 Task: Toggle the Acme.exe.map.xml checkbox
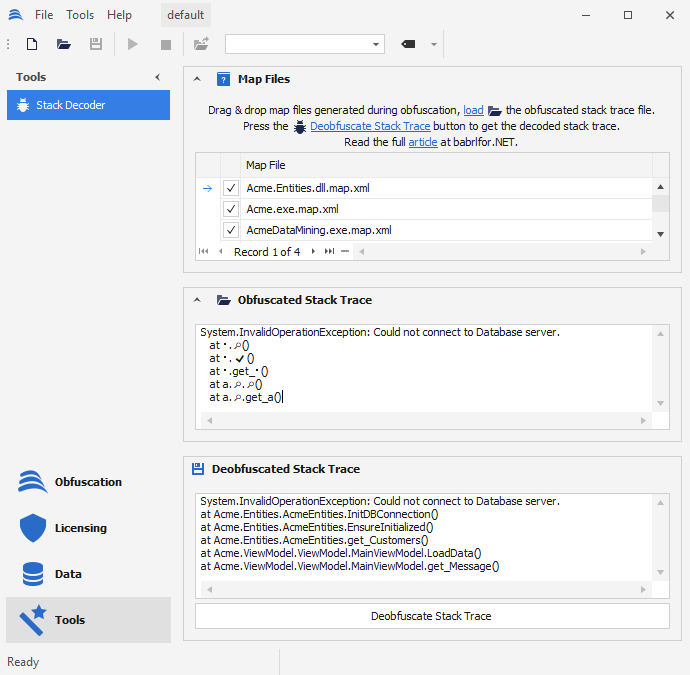point(231,209)
